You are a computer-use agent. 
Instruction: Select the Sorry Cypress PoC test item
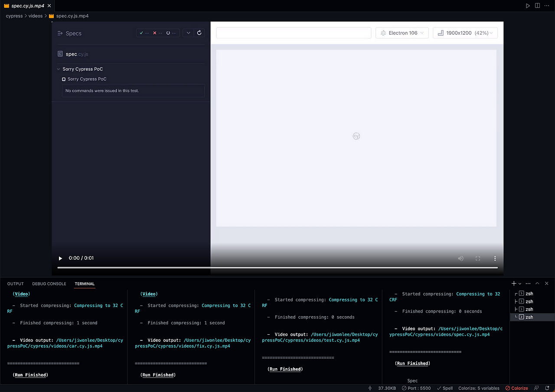click(87, 79)
